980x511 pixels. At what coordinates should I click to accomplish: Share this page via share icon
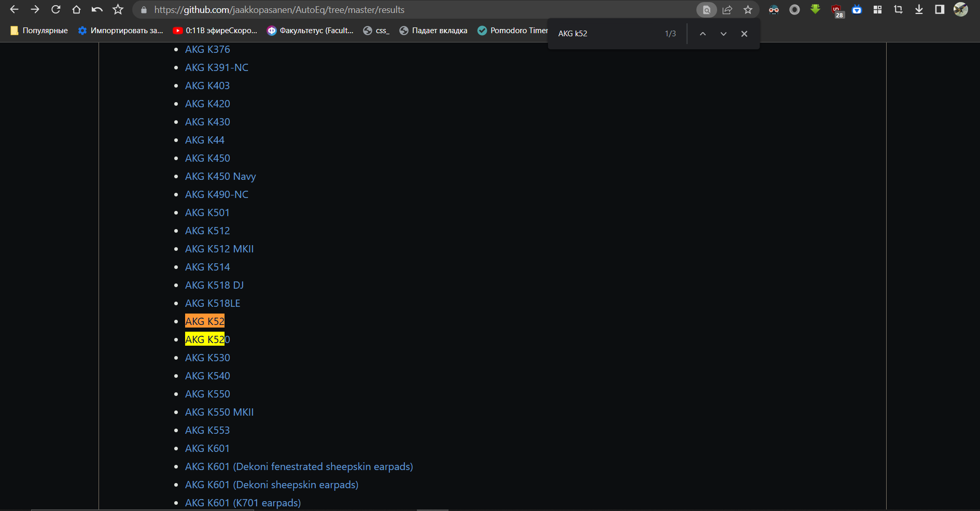[x=727, y=10]
